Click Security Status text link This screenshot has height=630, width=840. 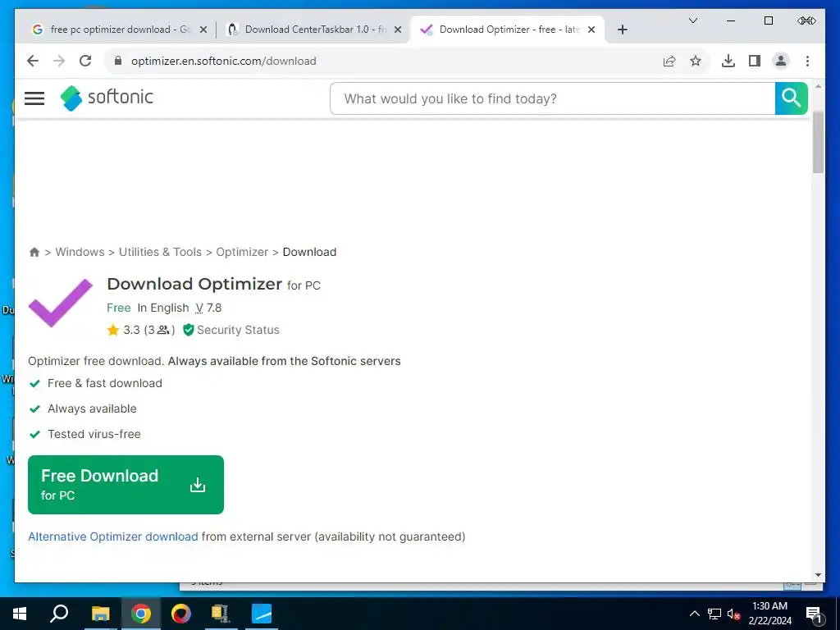coord(238,330)
